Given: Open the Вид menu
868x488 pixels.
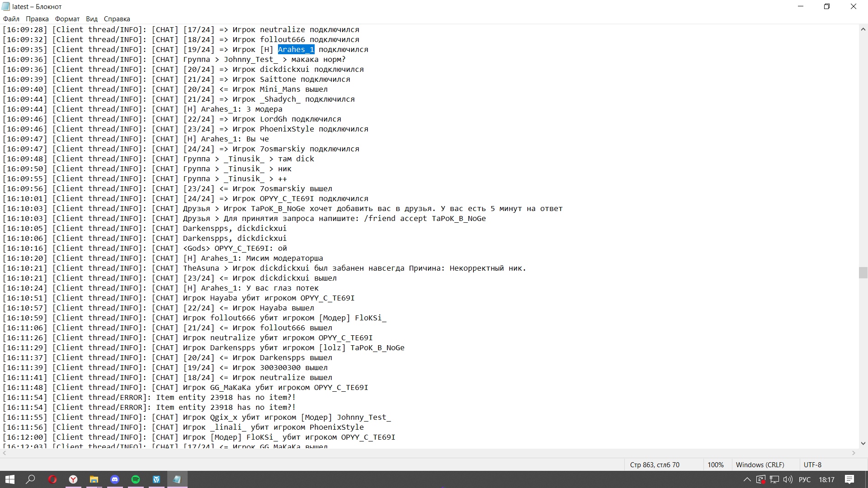Looking at the screenshot, I should pyautogui.click(x=92, y=19).
